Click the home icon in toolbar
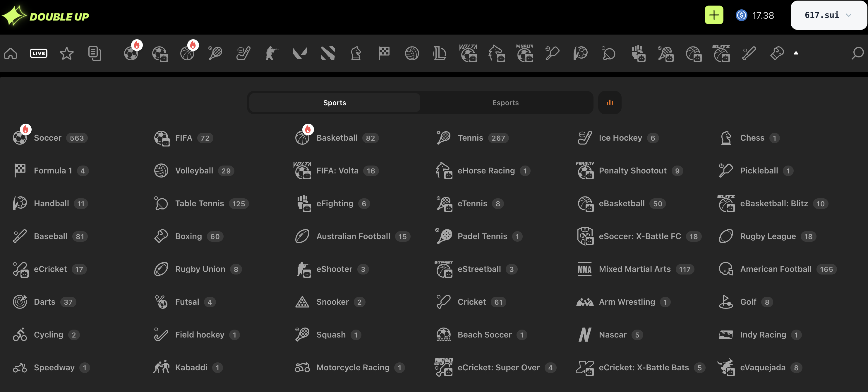The width and height of the screenshot is (868, 392). (x=11, y=53)
